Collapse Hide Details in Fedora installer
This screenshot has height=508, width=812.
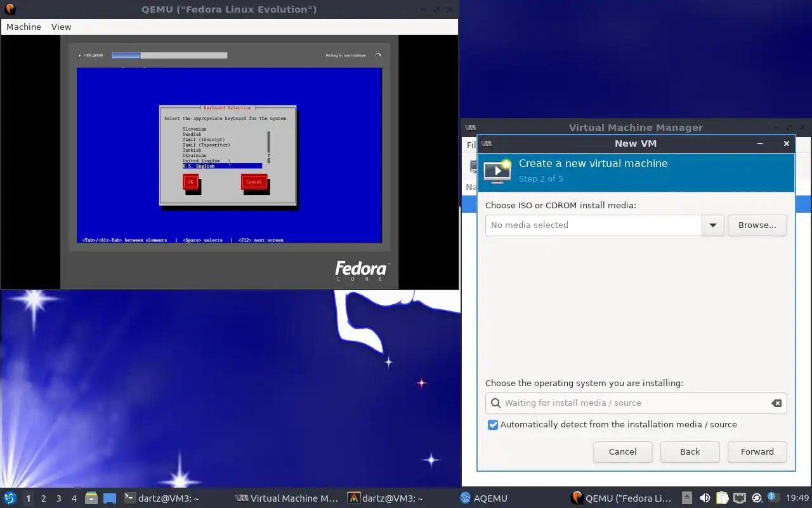coord(90,55)
